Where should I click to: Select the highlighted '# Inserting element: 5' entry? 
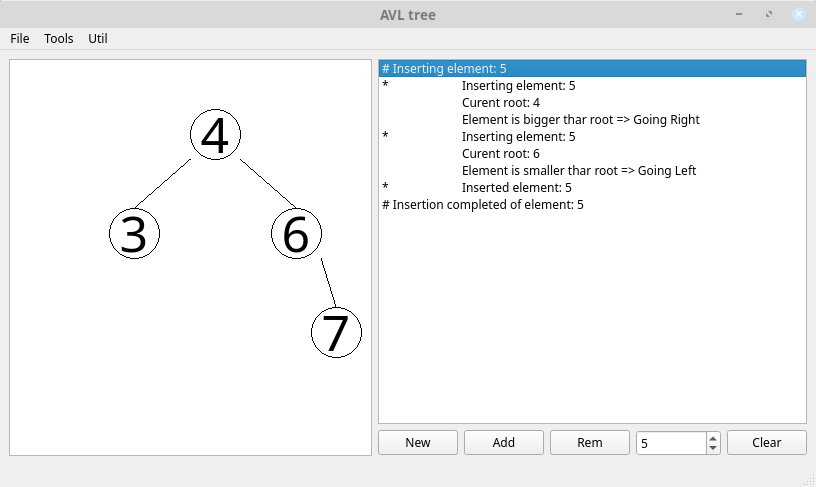point(444,69)
